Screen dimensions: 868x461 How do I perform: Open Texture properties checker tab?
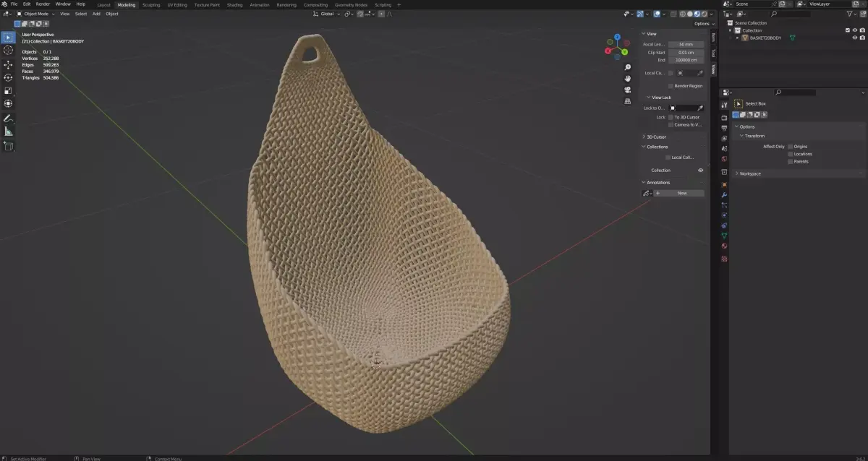(x=724, y=258)
